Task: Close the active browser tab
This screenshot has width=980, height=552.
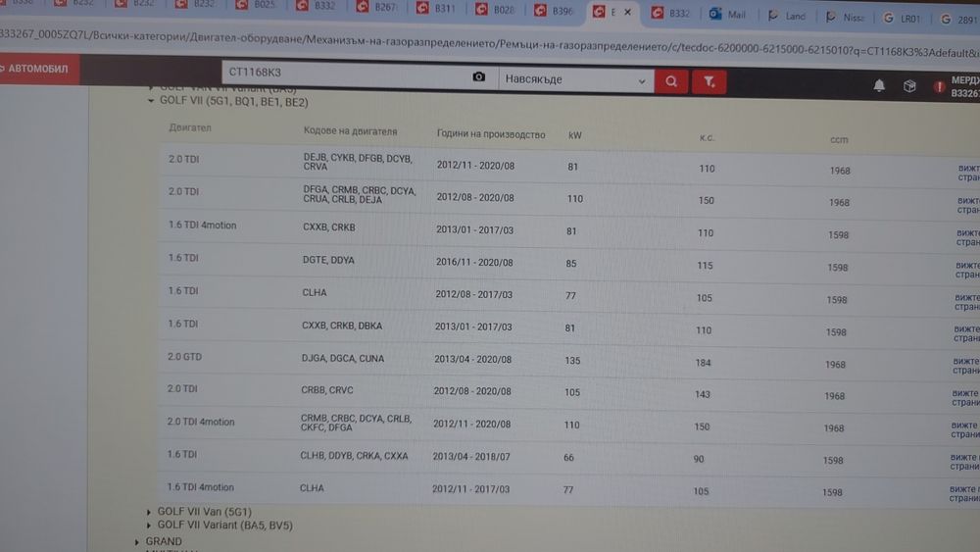Action: (627, 12)
